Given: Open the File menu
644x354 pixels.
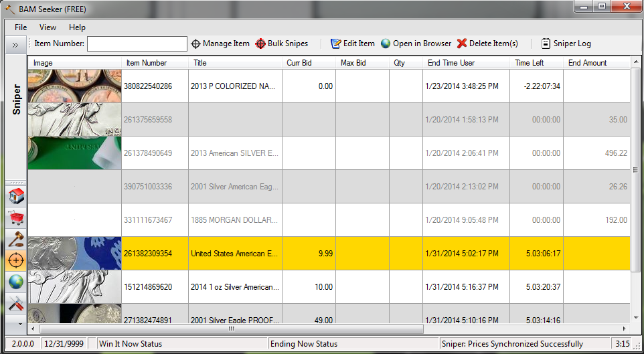Looking at the screenshot, I should (x=21, y=27).
